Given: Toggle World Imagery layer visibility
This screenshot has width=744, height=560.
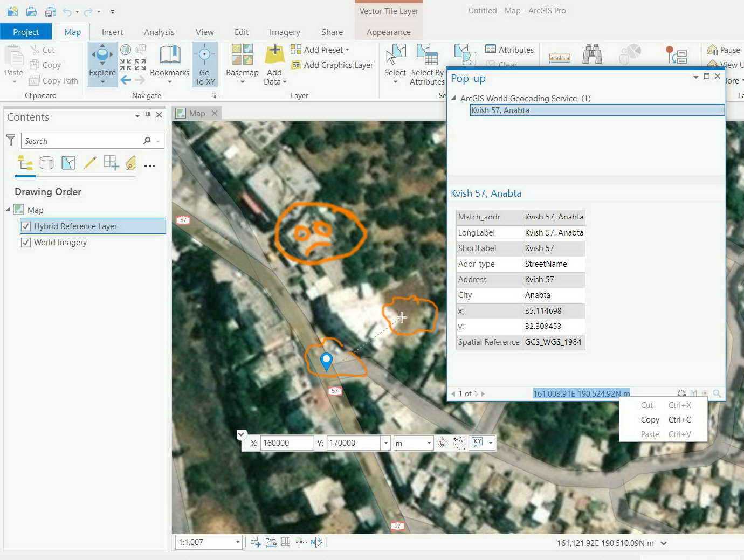Looking at the screenshot, I should (x=26, y=243).
